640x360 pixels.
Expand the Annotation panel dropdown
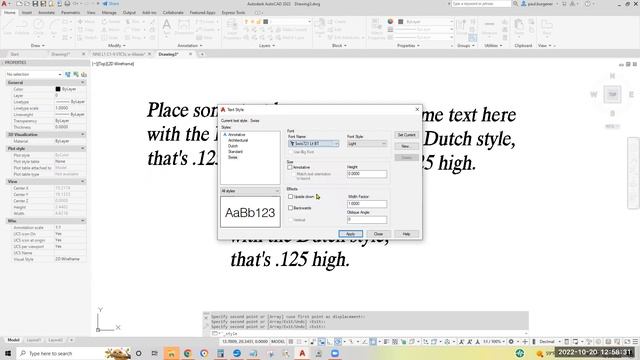point(190,46)
